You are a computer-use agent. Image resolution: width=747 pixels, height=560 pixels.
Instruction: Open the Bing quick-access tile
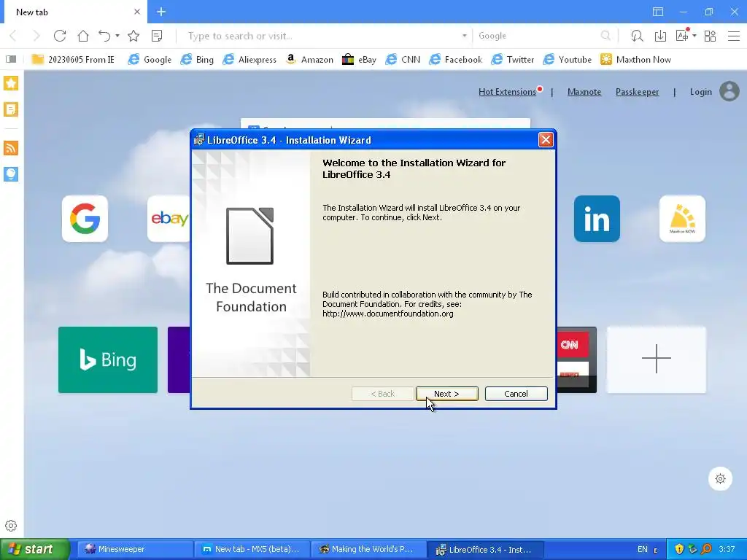click(x=108, y=359)
